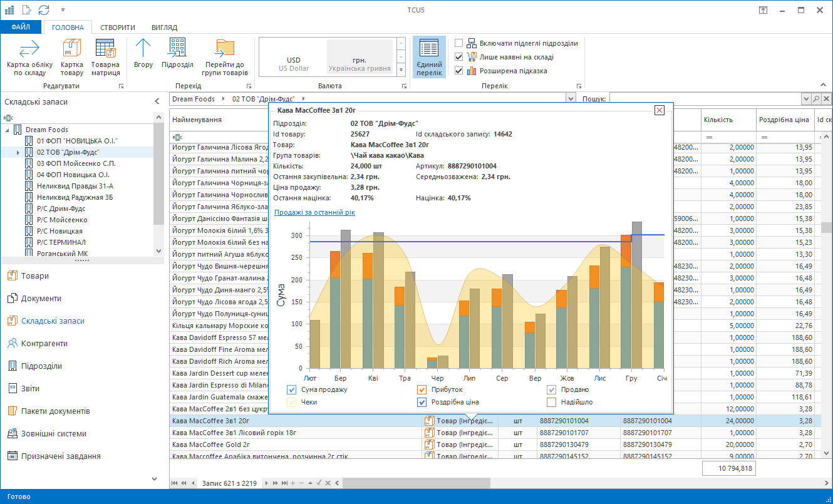Open the Пошук search history dropdown
The height and width of the screenshot is (504, 833).
(807, 99)
